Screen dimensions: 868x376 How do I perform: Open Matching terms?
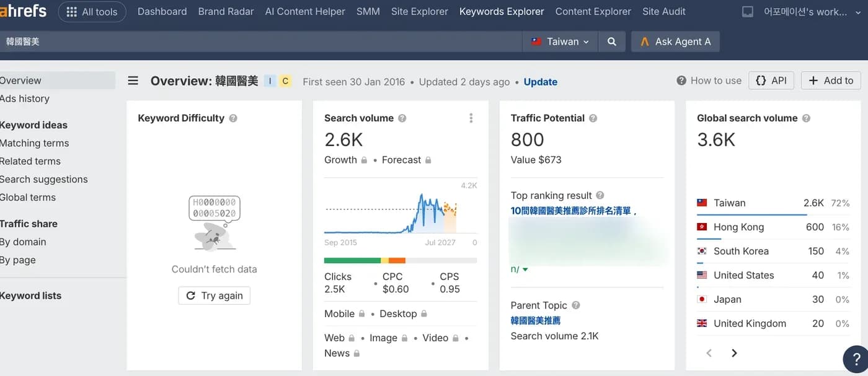click(x=35, y=143)
